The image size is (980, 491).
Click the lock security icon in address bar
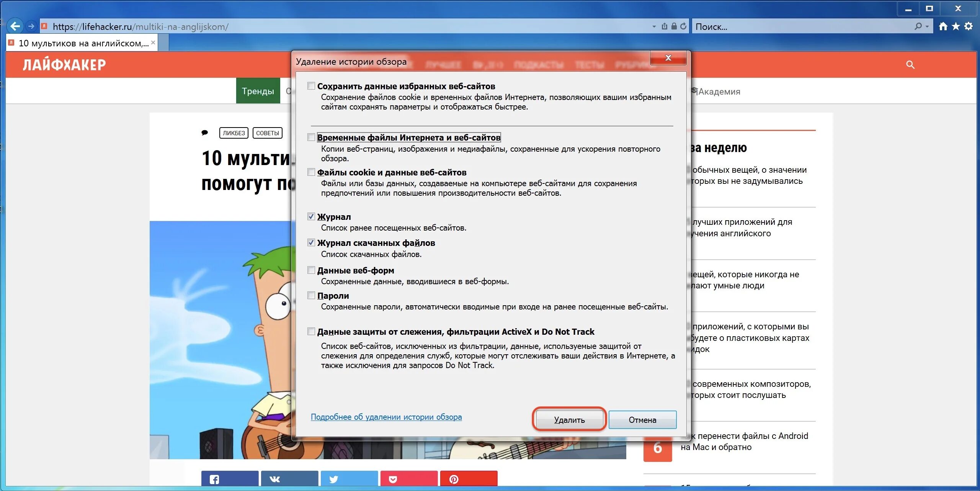(x=674, y=26)
